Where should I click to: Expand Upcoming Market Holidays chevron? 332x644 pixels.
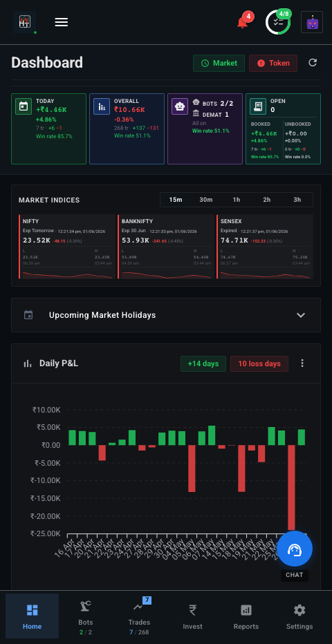click(x=301, y=315)
